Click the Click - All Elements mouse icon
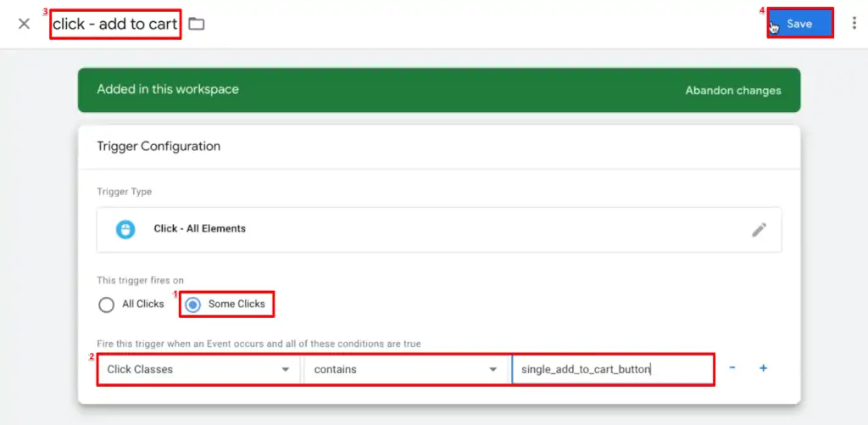Image resolution: width=868 pixels, height=425 pixels. tap(125, 229)
